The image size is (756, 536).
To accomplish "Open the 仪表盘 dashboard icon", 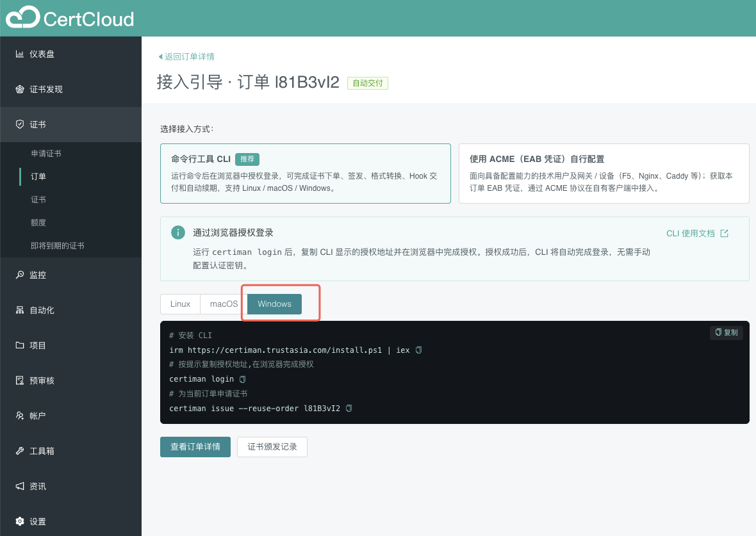I will click(x=20, y=54).
